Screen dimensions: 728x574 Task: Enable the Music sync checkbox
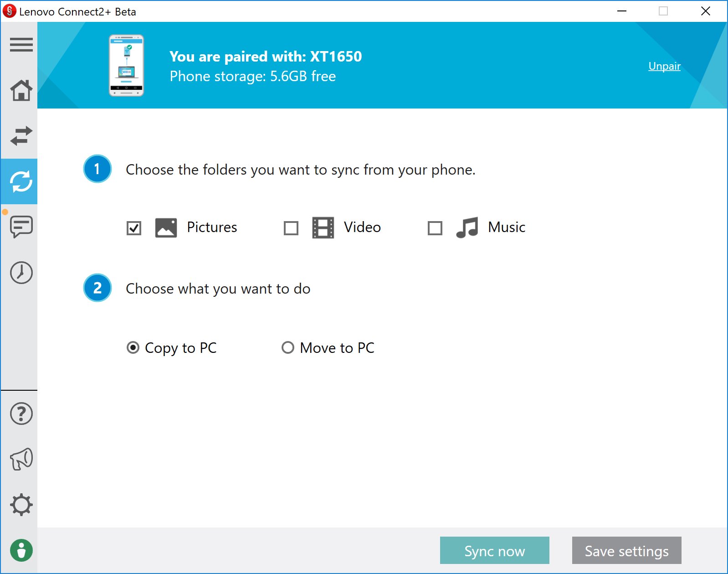coord(435,228)
